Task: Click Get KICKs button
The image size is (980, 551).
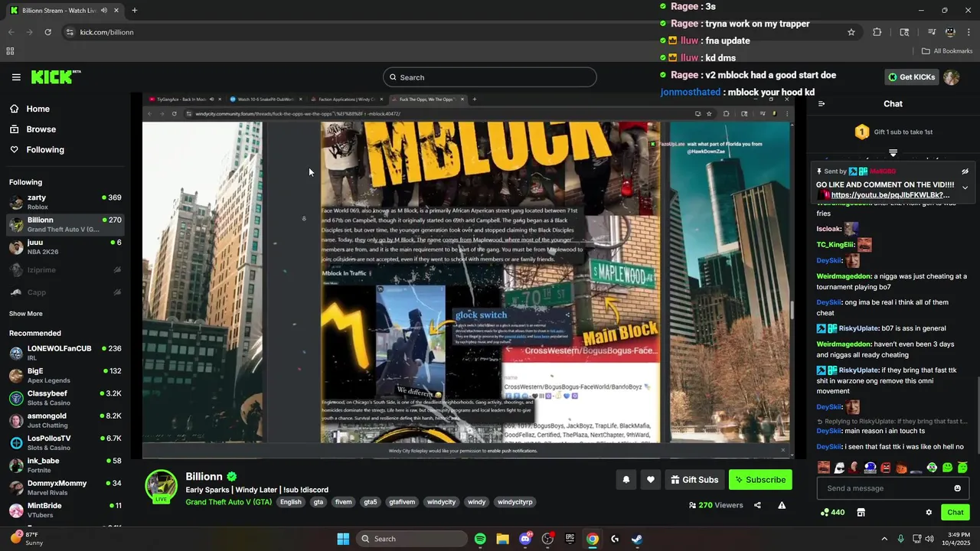Action: point(911,77)
